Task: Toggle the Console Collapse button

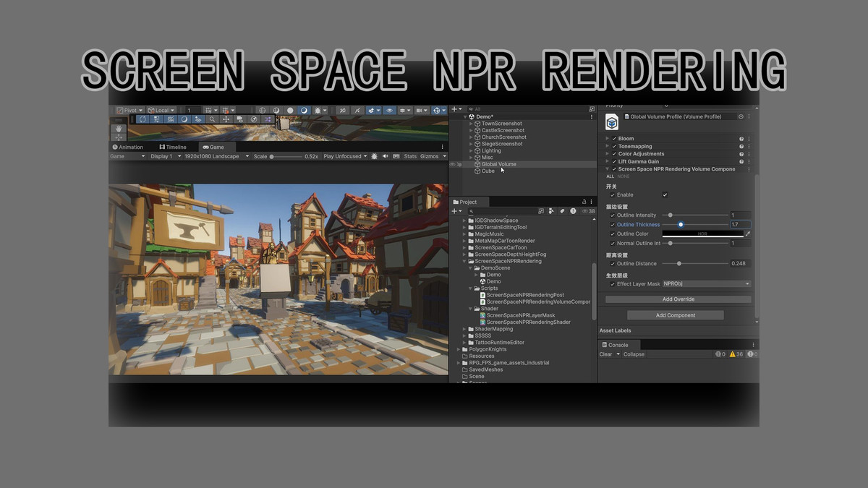Action: [634, 354]
